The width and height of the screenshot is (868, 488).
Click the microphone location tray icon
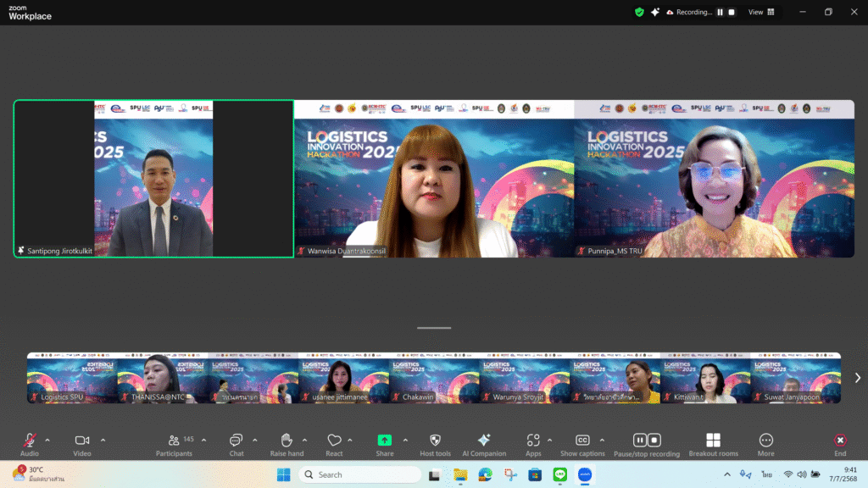tap(746, 474)
